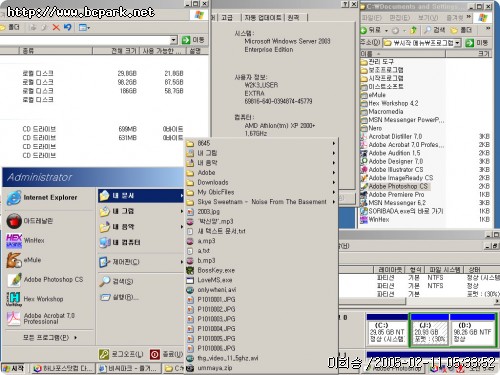Expand the My ObicFiles folder submenu
The width and height of the screenshot is (500, 375).
[x=260, y=192]
